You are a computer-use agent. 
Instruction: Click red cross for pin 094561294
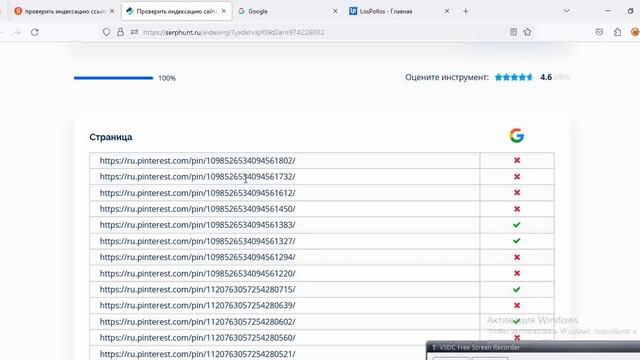517,257
